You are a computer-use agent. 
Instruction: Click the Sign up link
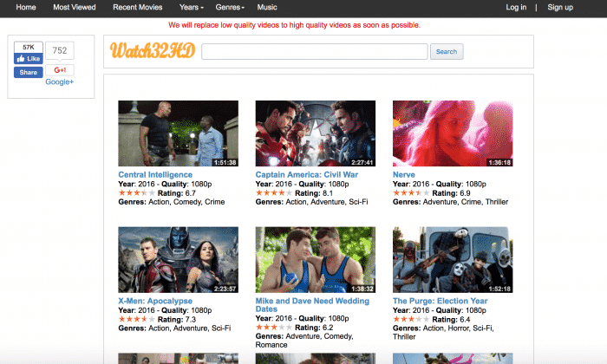pyautogui.click(x=560, y=7)
